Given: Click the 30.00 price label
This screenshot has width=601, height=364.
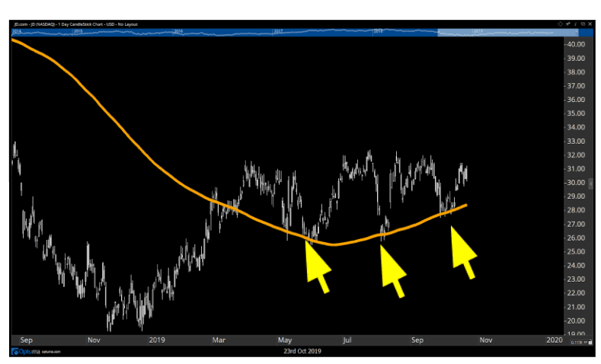Looking at the screenshot, I should click(x=576, y=183).
